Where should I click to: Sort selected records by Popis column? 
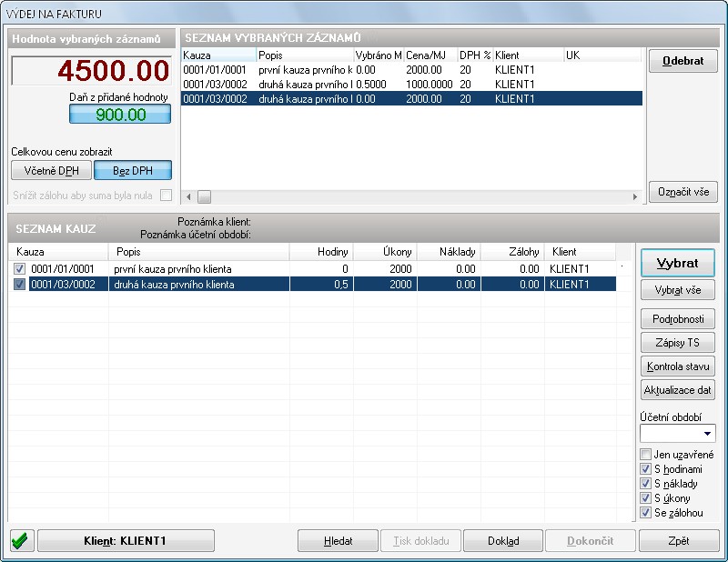305,55
